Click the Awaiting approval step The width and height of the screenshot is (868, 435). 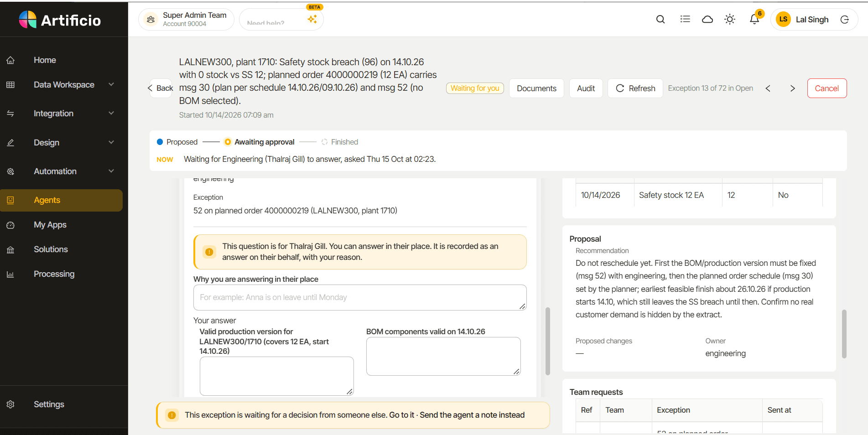tap(260, 142)
